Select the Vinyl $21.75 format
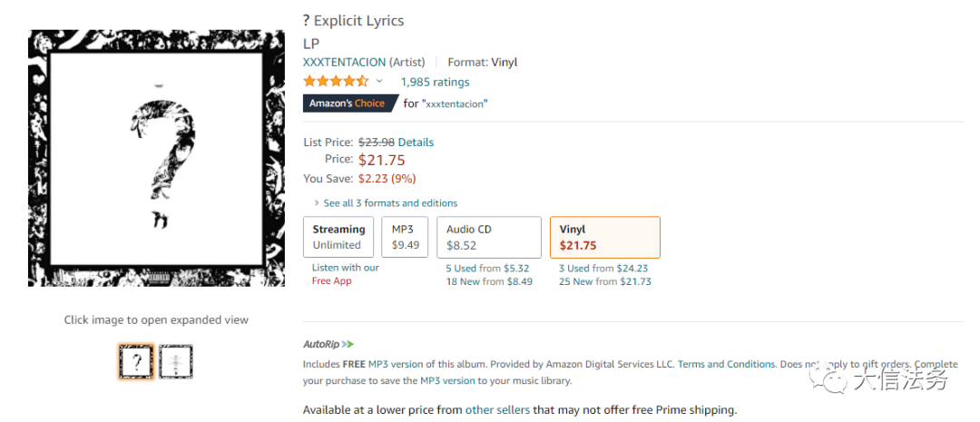Screen dimensions: 980x422 604,237
